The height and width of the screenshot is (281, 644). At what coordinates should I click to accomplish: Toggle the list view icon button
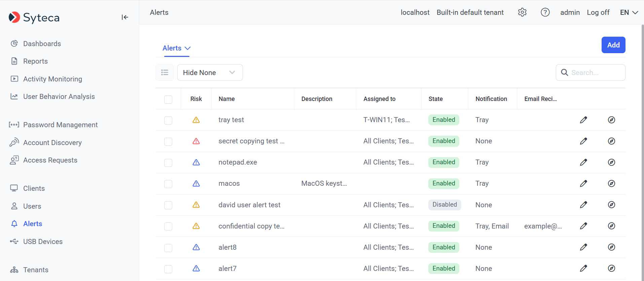(165, 72)
